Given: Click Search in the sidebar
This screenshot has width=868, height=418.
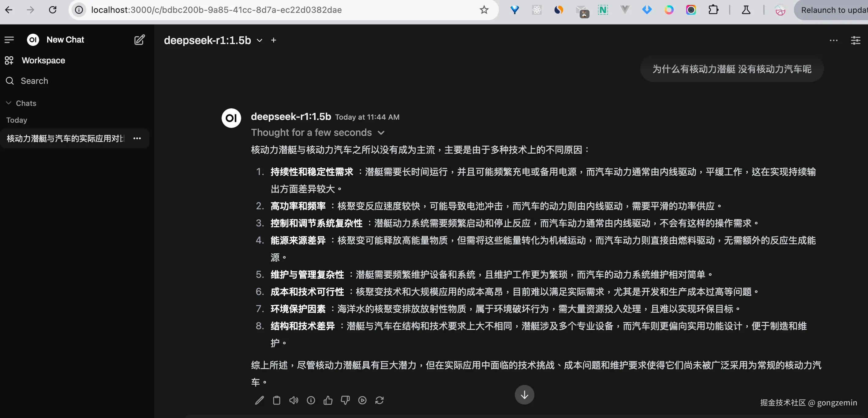Looking at the screenshot, I should (x=34, y=81).
